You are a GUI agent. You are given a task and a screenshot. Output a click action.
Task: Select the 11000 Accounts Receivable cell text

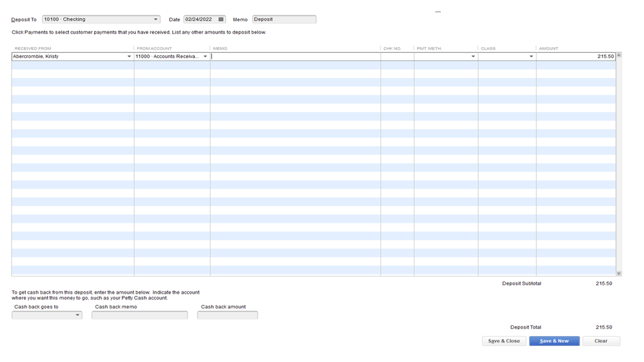point(167,57)
